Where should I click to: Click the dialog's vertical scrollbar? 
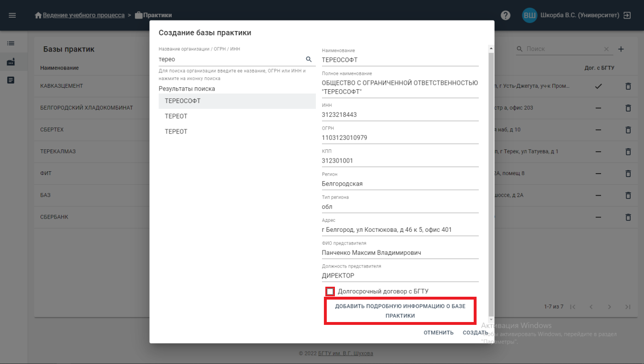point(491,184)
